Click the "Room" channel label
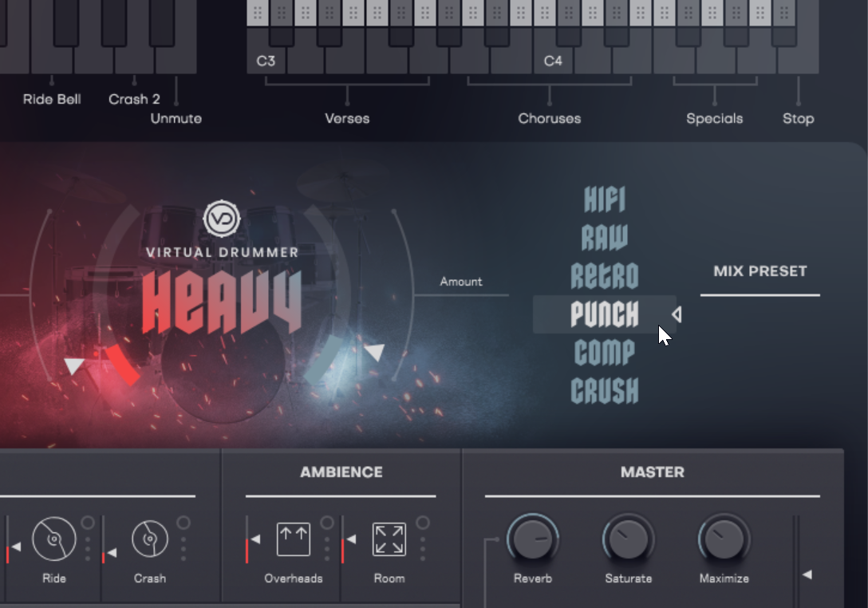The image size is (868, 608). point(389,578)
